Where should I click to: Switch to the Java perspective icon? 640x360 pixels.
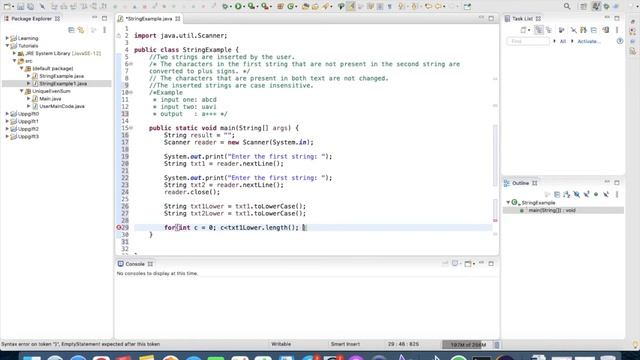(x=596, y=7)
